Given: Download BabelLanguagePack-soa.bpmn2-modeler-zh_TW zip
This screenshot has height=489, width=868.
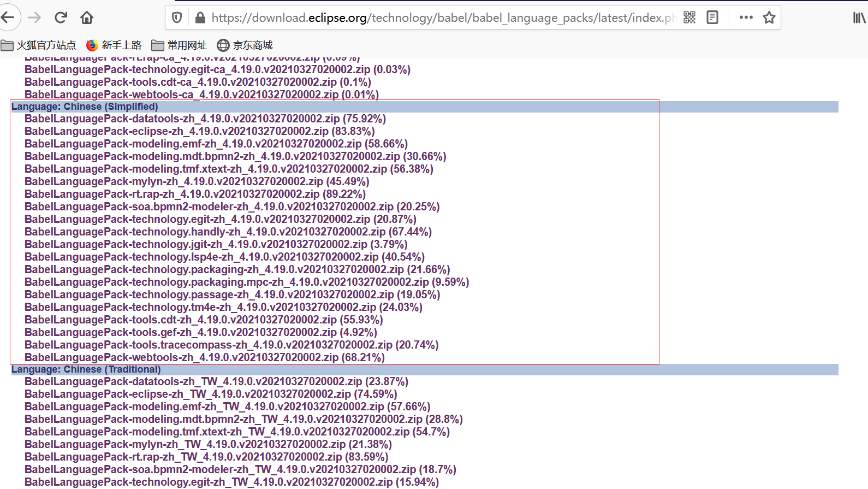Looking at the screenshot, I should (240, 469).
